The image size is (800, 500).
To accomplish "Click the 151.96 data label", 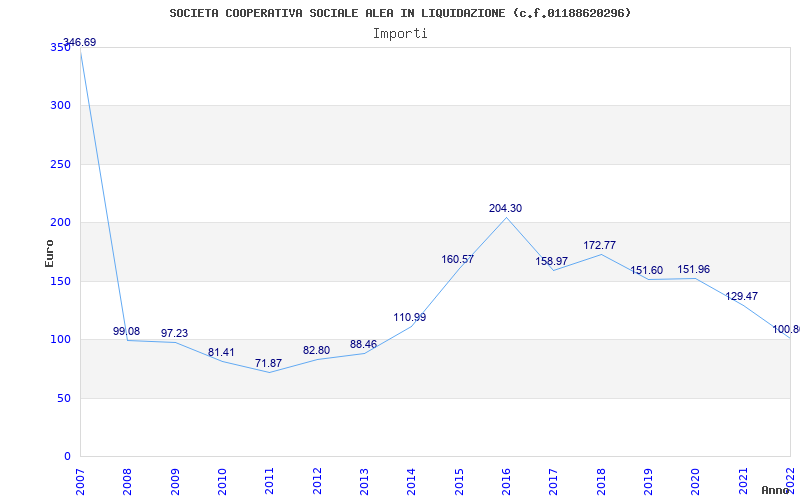I will click(694, 269).
